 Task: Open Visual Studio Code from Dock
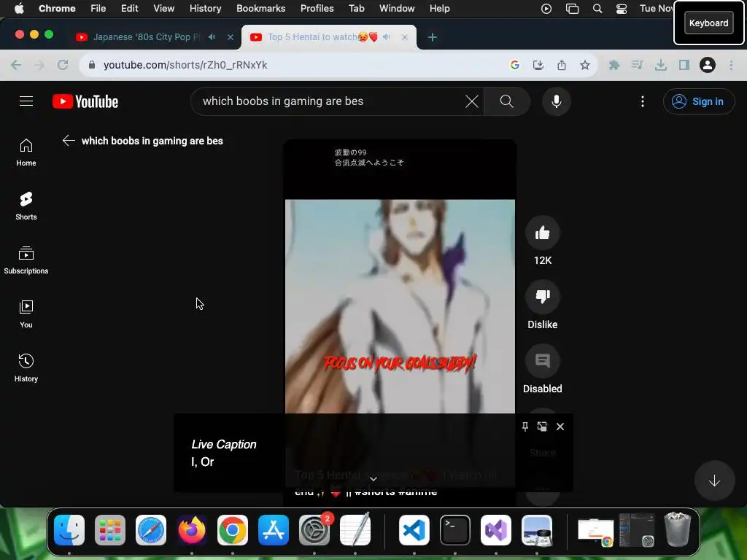tap(414, 530)
